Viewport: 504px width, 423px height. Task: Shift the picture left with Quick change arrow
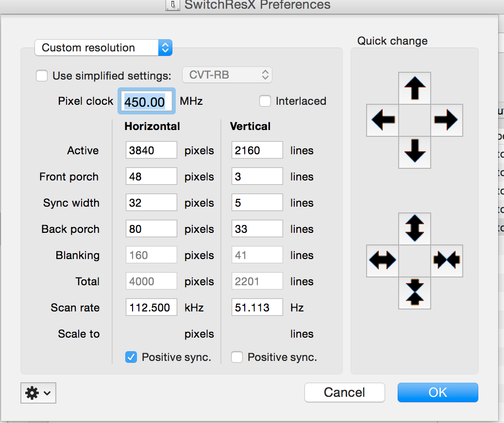tap(383, 120)
